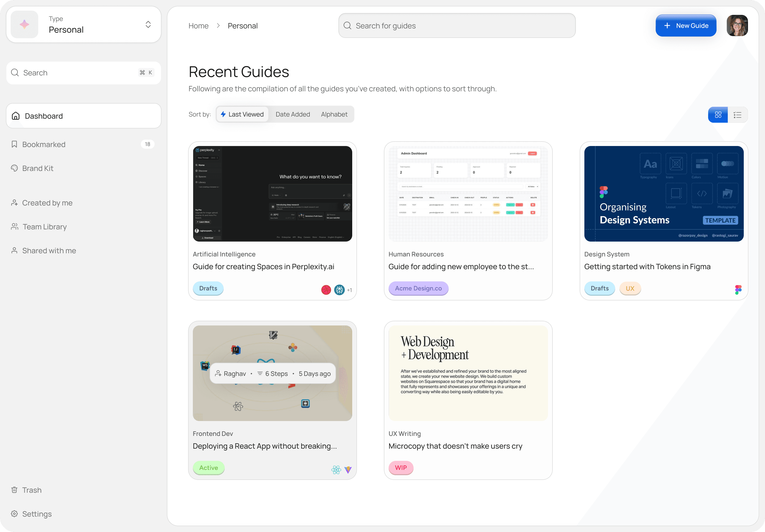Click the Search for guides field
Screen dimensions: 765x532
click(x=457, y=26)
